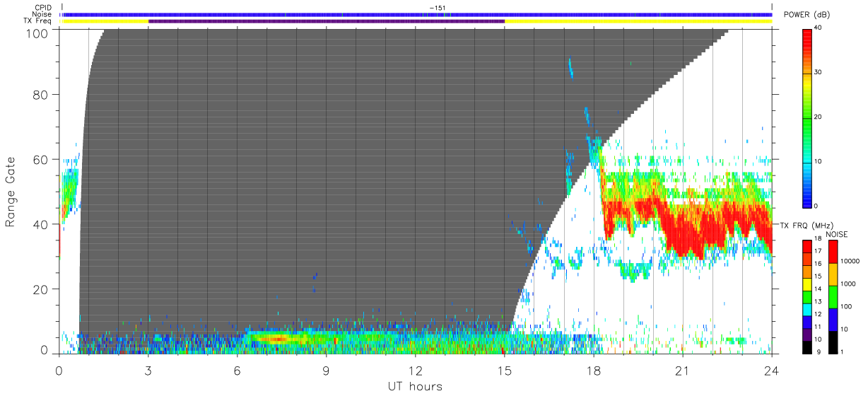Click the 100 tick on Range Gate axis

[x=38, y=33]
